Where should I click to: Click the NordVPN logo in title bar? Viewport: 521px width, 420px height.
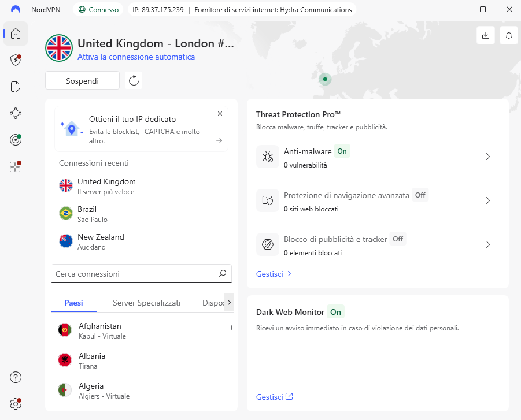pos(16,9)
